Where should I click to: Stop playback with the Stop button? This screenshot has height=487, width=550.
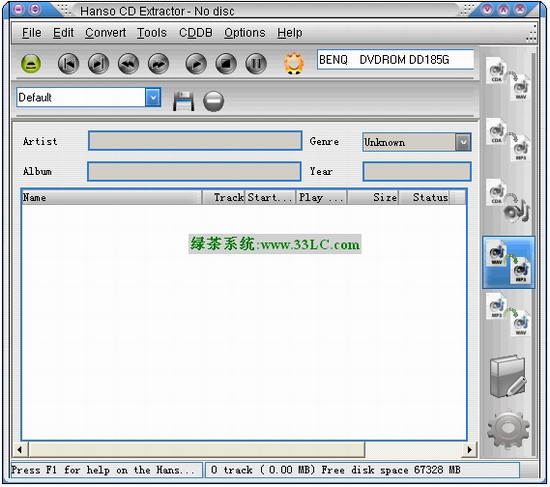[226, 64]
